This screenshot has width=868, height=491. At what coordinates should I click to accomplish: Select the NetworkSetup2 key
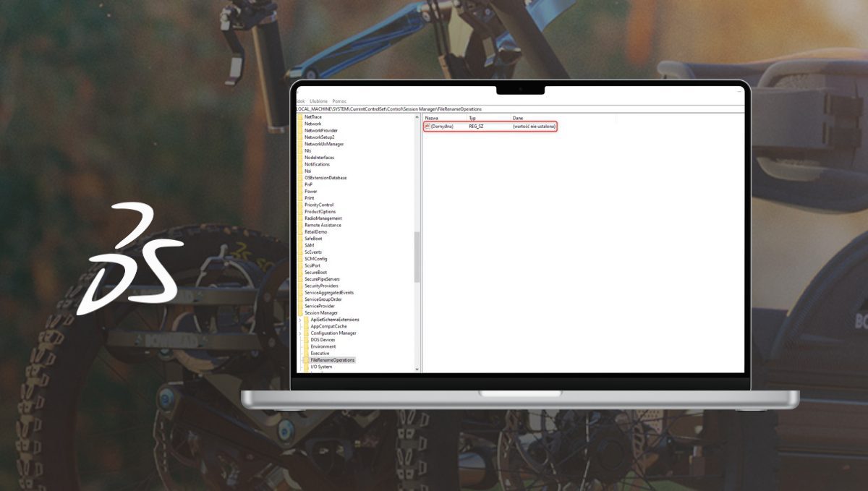click(x=320, y=137)
